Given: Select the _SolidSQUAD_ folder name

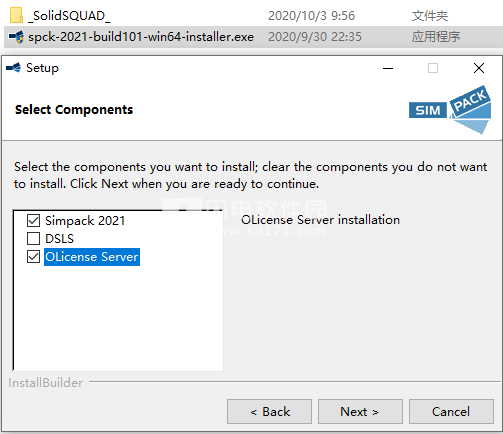Looking at the screenshot, I should (69, 16).
